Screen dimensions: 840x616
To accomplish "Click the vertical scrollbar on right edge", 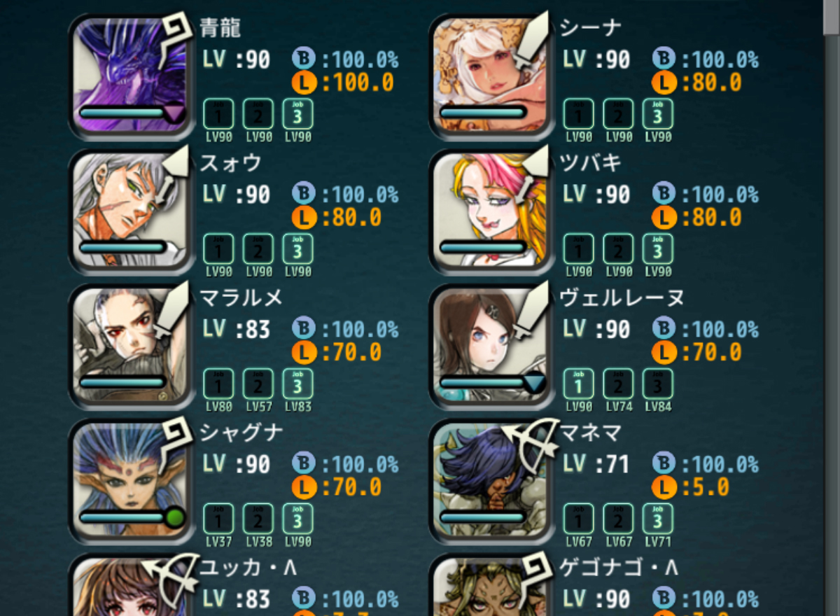I will coord(831,308).
